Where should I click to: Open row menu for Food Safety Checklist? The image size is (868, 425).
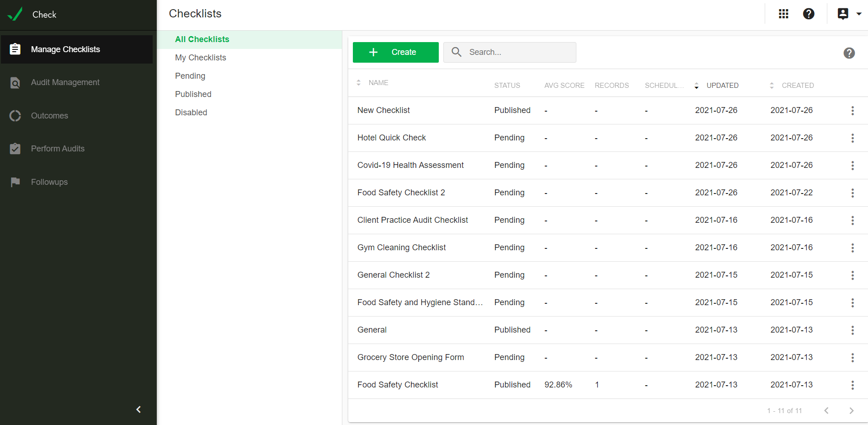[852, 385]
